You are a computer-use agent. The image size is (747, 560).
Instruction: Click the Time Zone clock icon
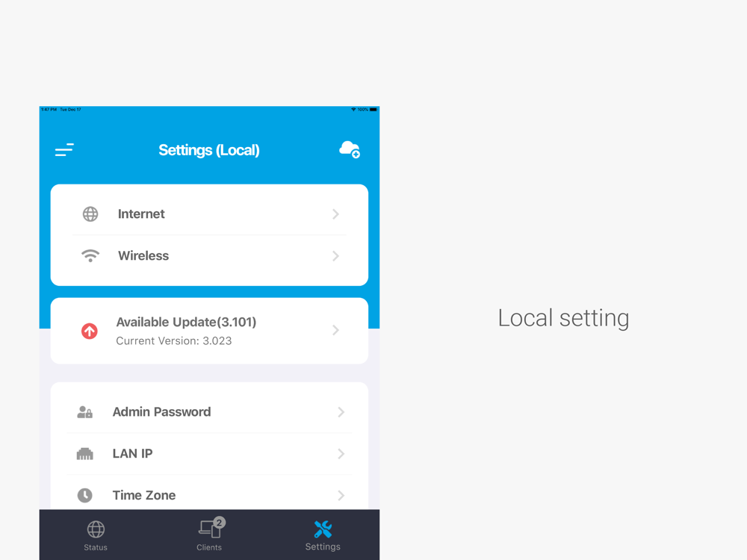pyautogui.click(x=85, y=495)
